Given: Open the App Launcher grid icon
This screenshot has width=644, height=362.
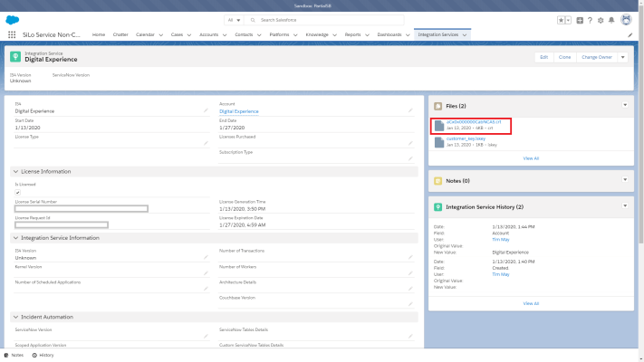Looking at the screenshot, I should point(12,34).
